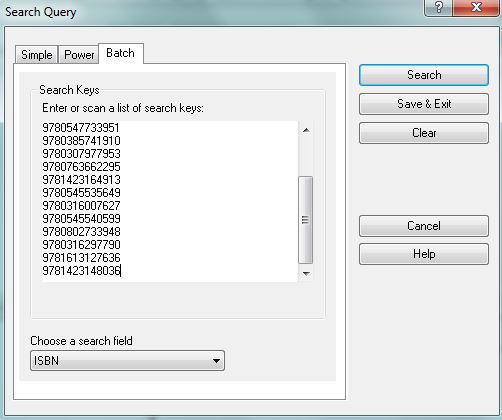
Task: Click the question mark help icon in title bar
Action: [x=438, y=7]
